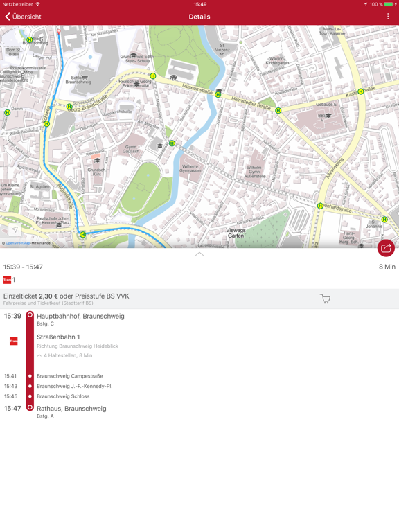Select the stop marker near Damm
This screenshot has width=399, height=532.
click(x=7, y=112)
